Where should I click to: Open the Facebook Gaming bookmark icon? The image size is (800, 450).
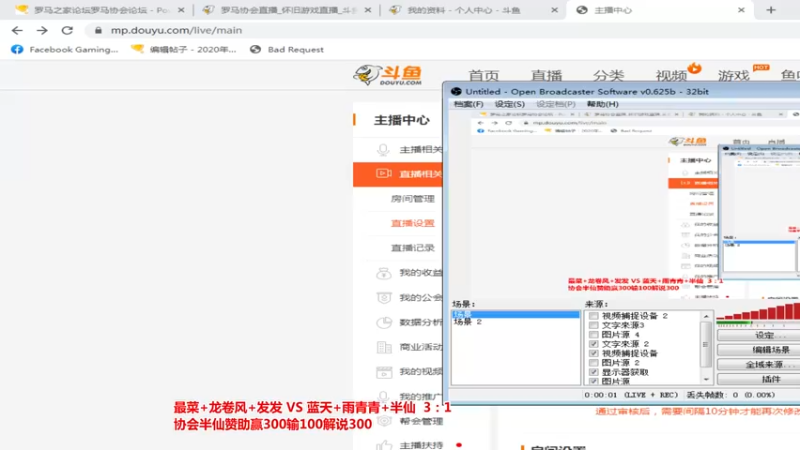pyautogui.click(x=17, y=49)
